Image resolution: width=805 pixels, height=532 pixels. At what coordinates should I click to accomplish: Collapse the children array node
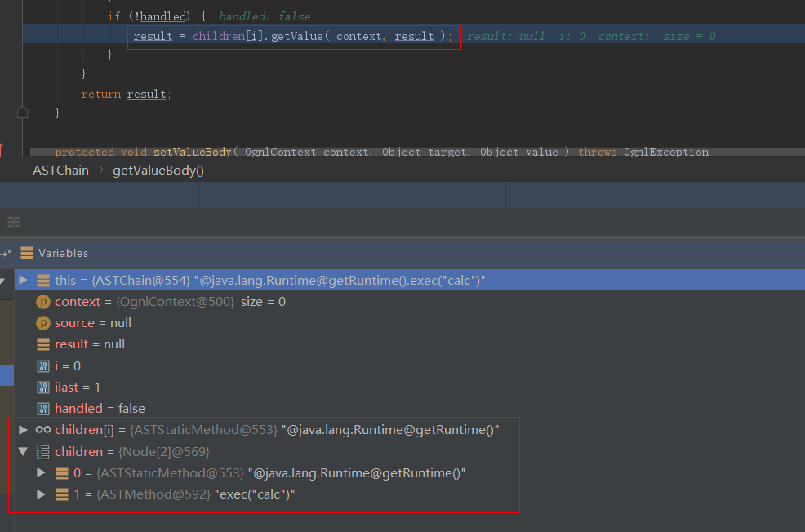[x=24, y=451]
